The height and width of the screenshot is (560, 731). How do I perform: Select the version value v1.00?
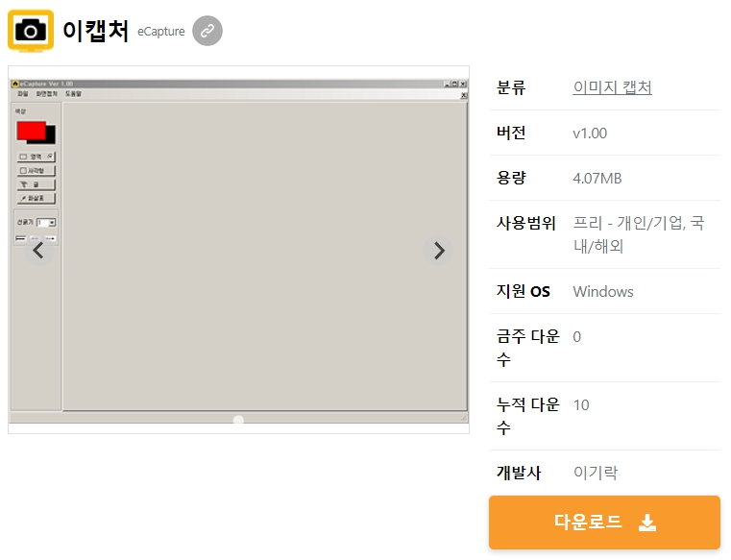point(590,133)
